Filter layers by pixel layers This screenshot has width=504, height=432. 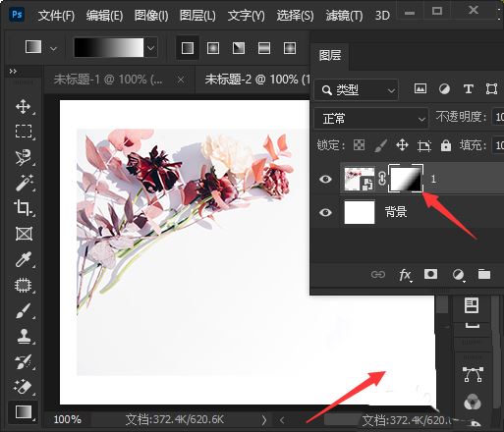pyautogui.click(x=420, y=88)
